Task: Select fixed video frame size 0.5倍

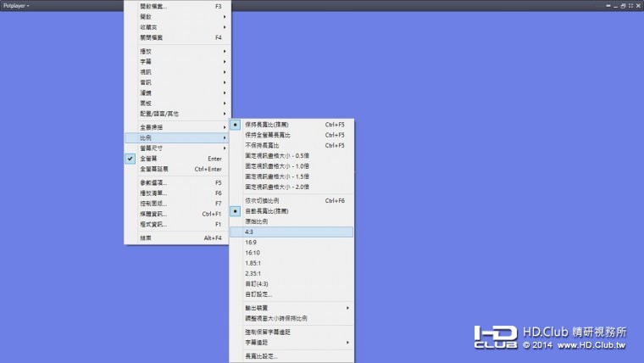Action: click(291, 156)
